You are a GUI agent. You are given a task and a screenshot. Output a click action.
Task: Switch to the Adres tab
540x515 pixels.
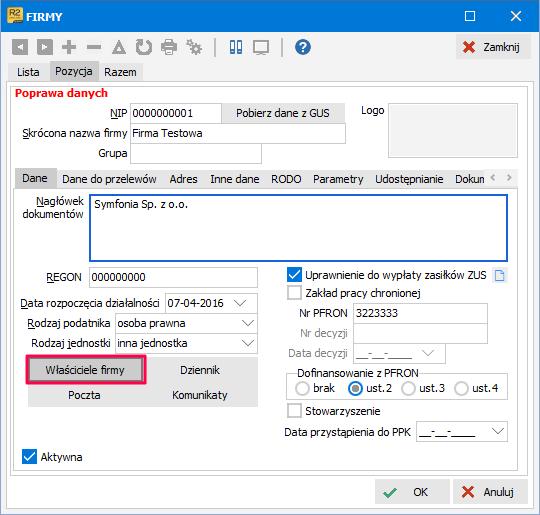click(183, 179)
